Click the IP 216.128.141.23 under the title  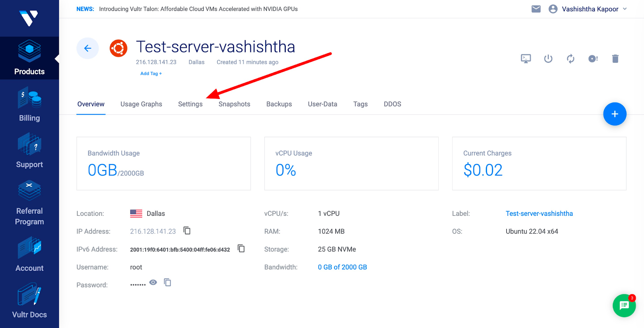tap(156, 62)
